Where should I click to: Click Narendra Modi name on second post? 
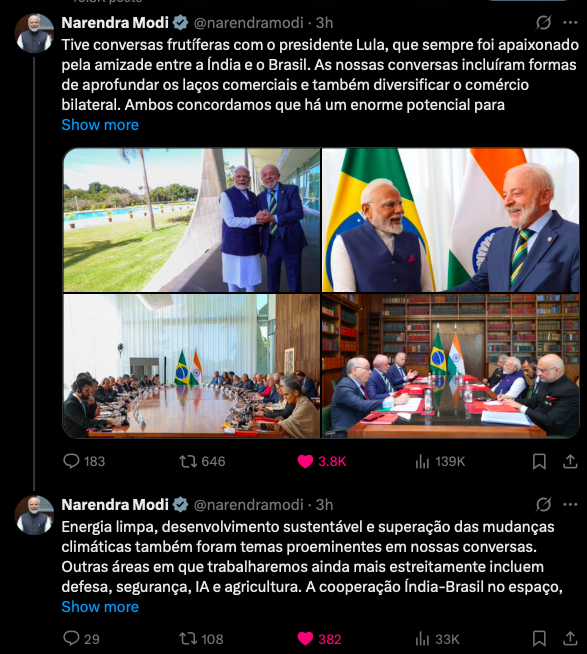(115, 504)
